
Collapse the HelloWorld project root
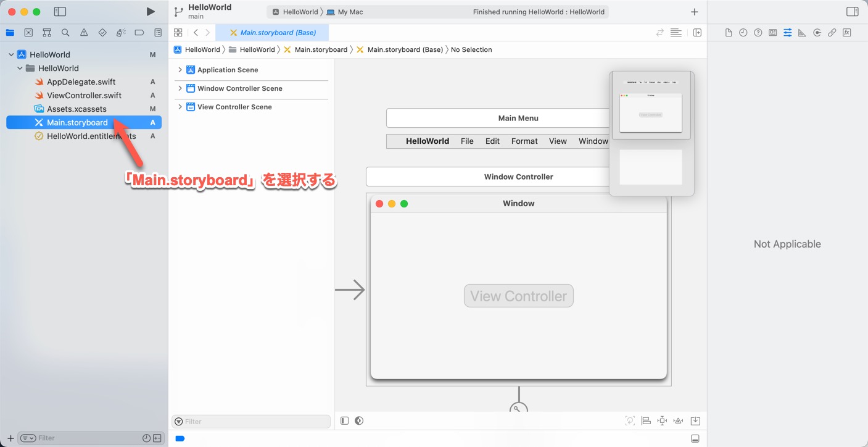pyautogui.click(x=11, y=54)
